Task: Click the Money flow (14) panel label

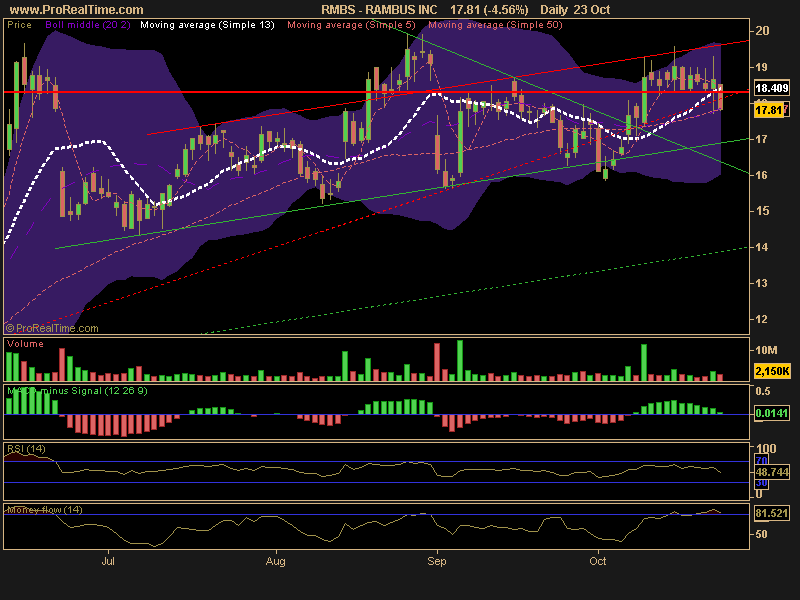Action: [x=45, y=510]
